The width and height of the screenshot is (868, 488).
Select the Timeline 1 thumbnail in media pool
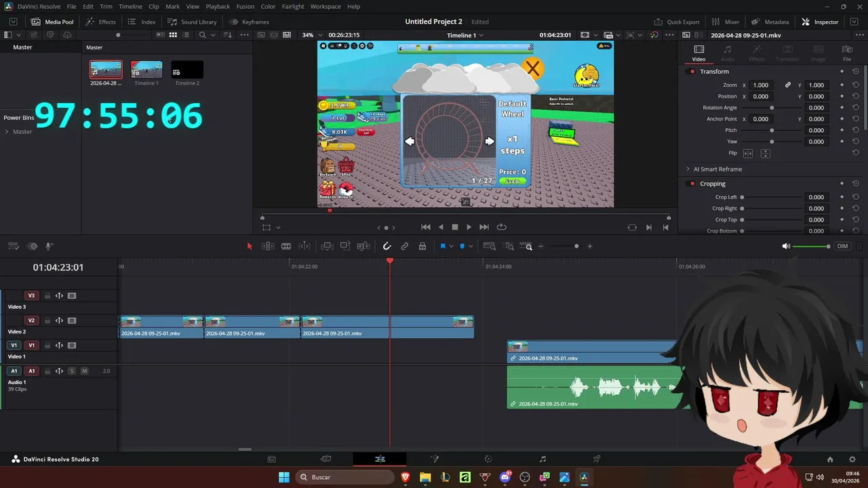146,69
